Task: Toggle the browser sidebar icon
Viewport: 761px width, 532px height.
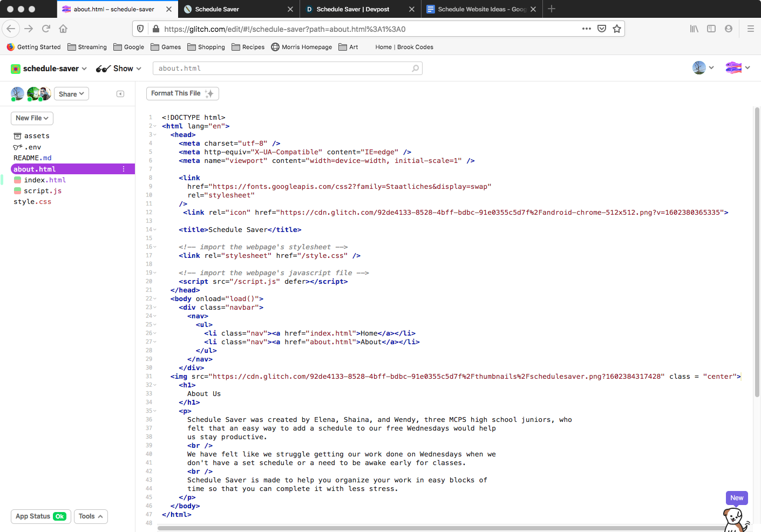Action: pos(711,29)
